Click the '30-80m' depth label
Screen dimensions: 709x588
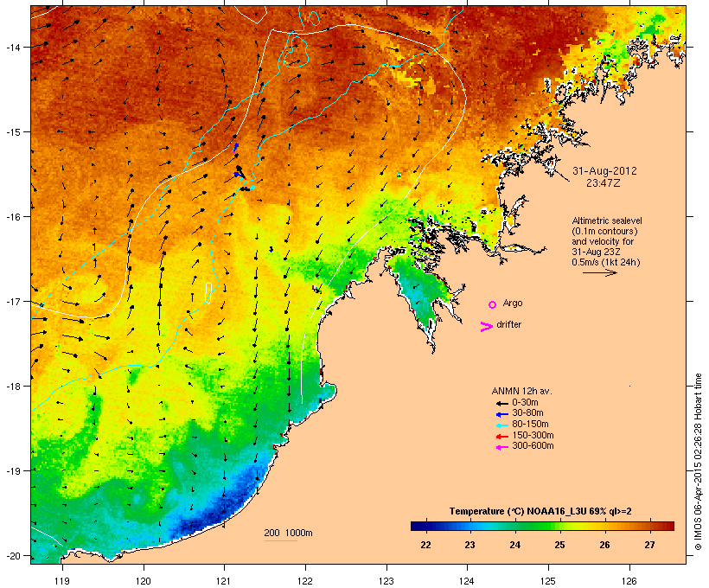[527, 413]
